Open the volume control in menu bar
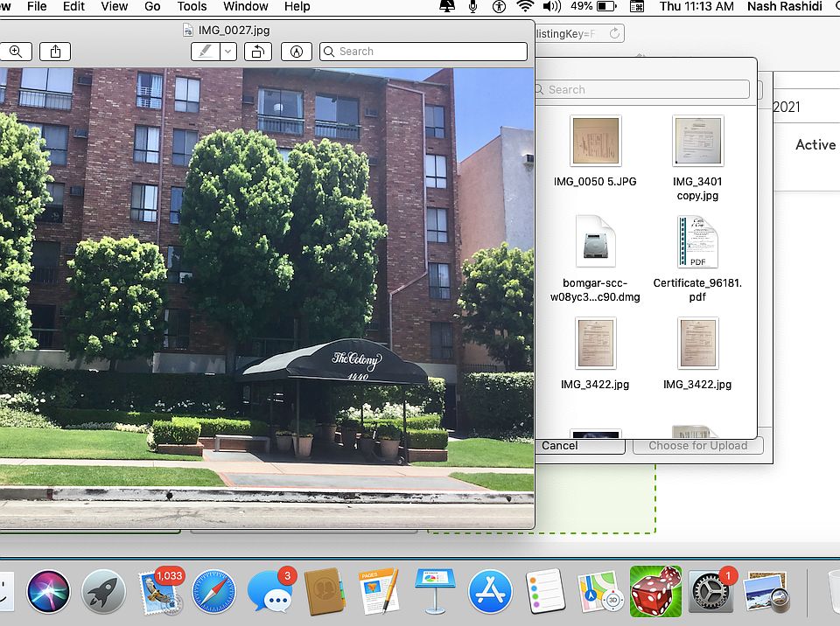The height and width of the screenshot is (626, 840). tap(552, 7)
